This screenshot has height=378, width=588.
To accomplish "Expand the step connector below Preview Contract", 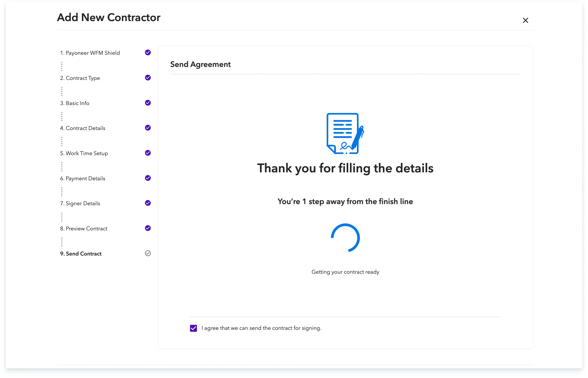I will (62, 242).
